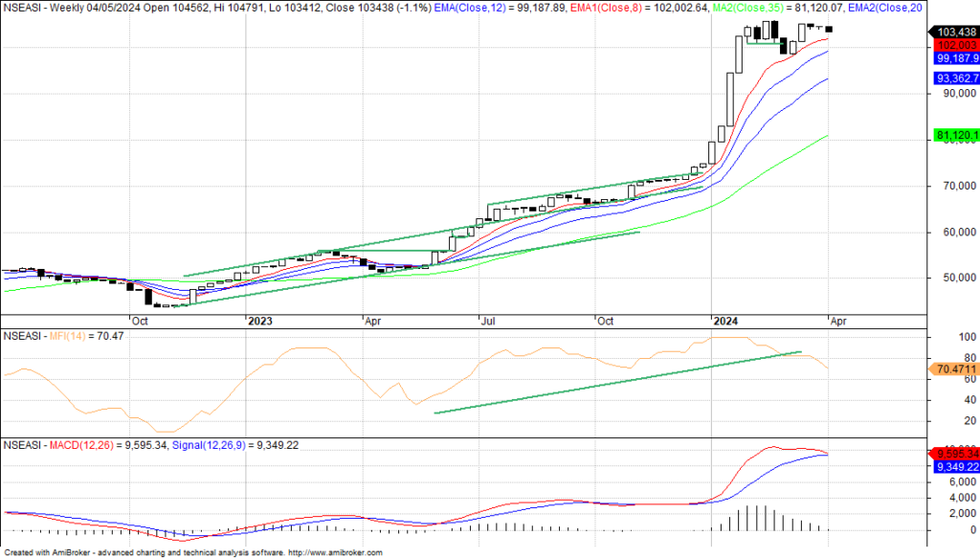Image resolution: width=980 pixels, height=558 pixels.
Task: Open the amibroker.com link in footer
Action: tap(334, 552)
